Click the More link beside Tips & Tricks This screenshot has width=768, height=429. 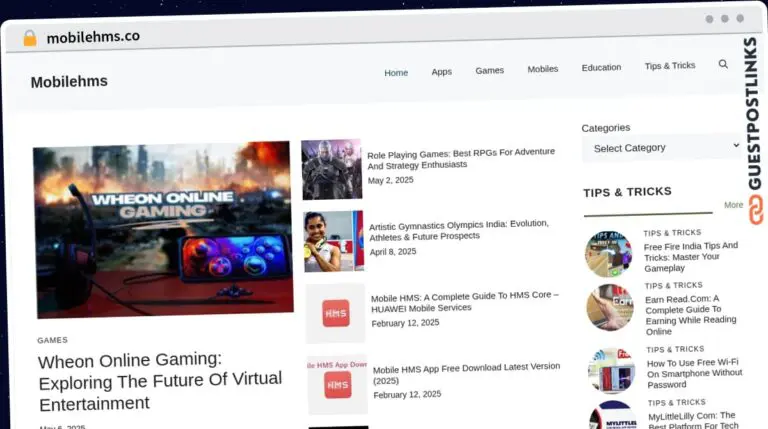pos(733,205)
